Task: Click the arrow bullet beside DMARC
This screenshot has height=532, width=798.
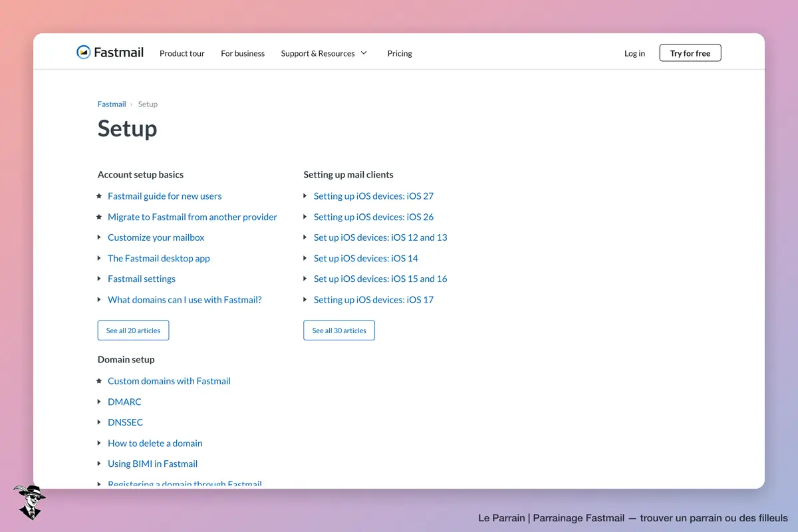Action: (x=99, y=402)
